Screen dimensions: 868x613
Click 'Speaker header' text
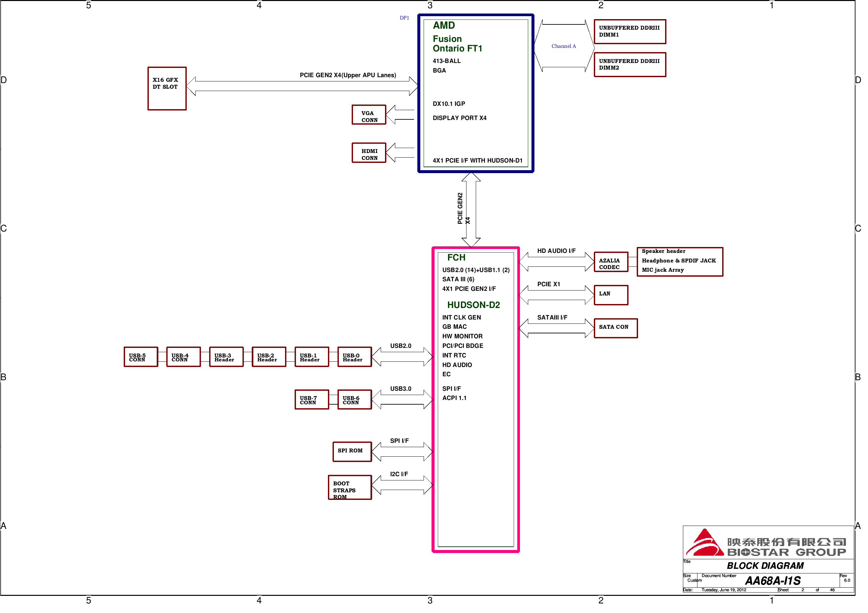(663, 251)
